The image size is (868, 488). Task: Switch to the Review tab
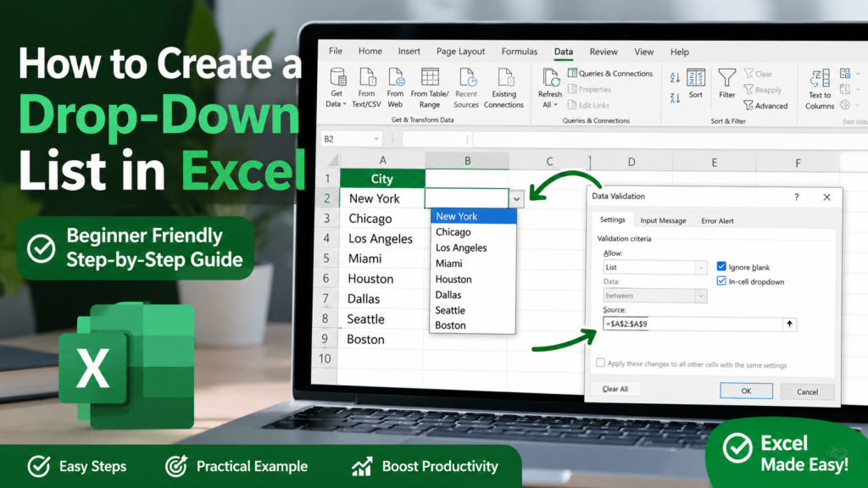pos(604,52)
